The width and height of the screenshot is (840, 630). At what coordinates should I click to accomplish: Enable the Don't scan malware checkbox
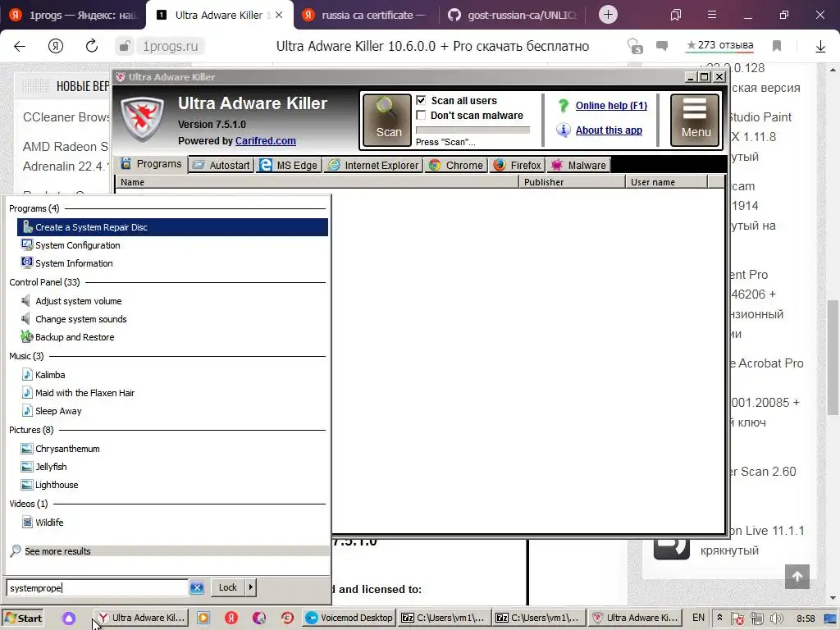pyautogui.click(x=421, y=115)
